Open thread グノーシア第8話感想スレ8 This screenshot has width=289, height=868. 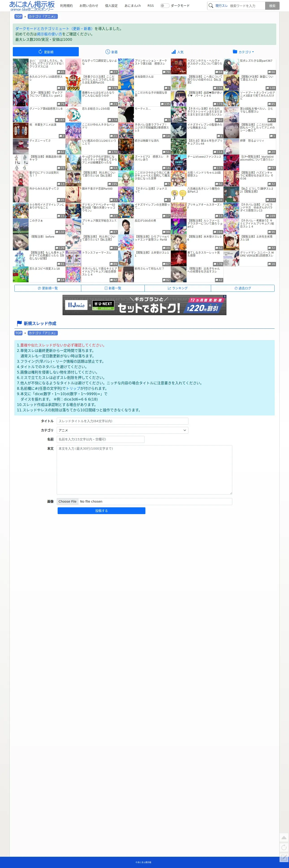[x=46, y=109]
